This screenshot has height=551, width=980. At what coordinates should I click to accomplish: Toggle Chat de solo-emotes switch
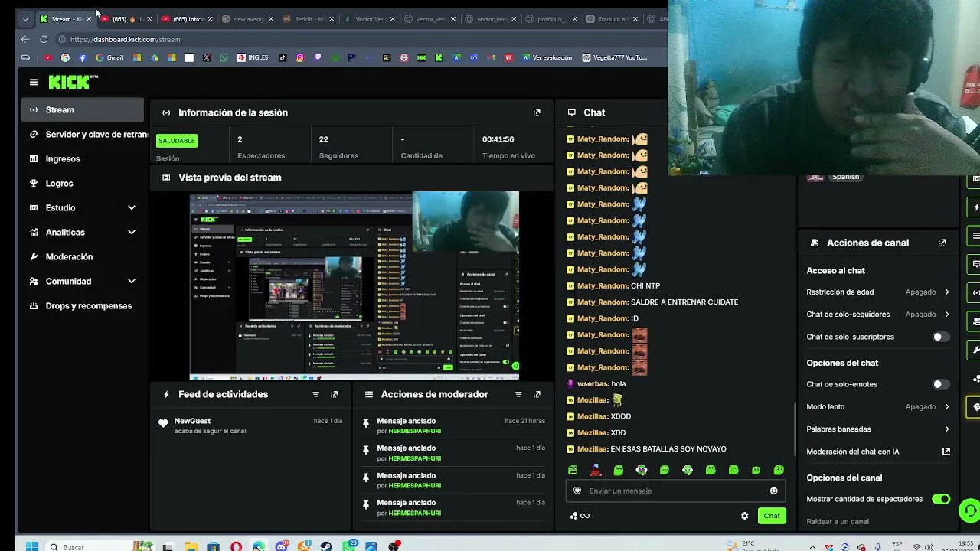click(941, 384)
